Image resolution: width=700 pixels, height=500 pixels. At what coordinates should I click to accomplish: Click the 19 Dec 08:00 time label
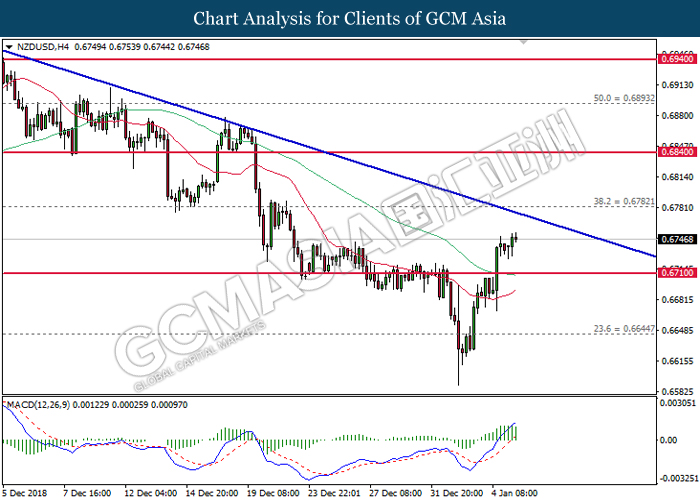[273, 493]
